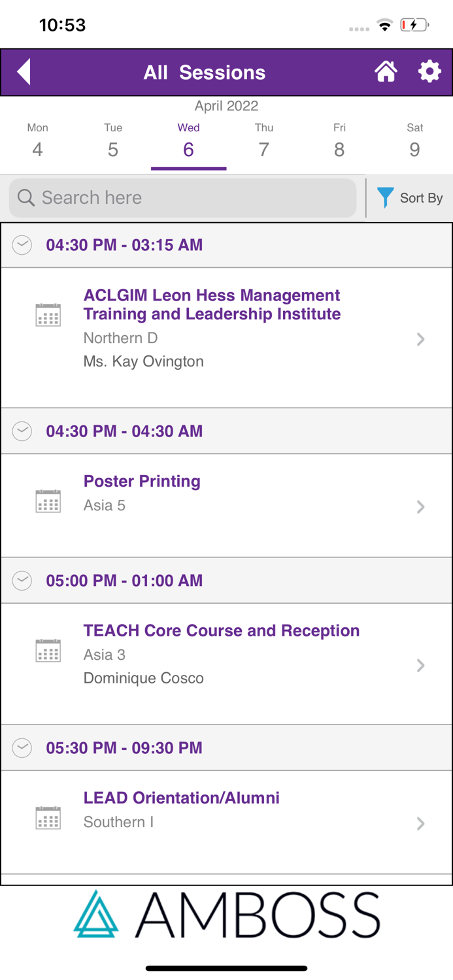Tap the calendar icon beside LEAD Orientation/Alumni
This screenshot has width=453, height=980.
point(48,817)
